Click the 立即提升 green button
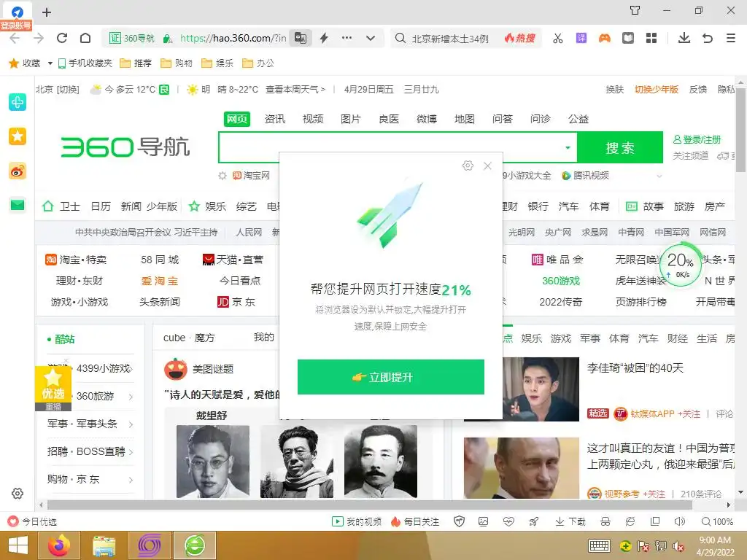This screenshot has height=560, width=747. 391,377
